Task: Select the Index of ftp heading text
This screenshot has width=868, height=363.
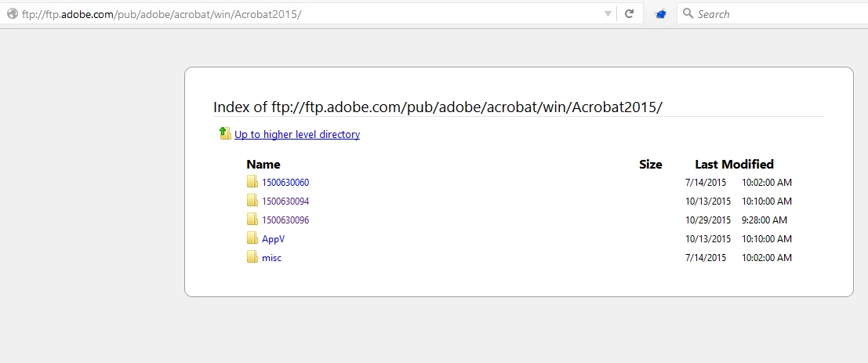Action: coord(438,107)
